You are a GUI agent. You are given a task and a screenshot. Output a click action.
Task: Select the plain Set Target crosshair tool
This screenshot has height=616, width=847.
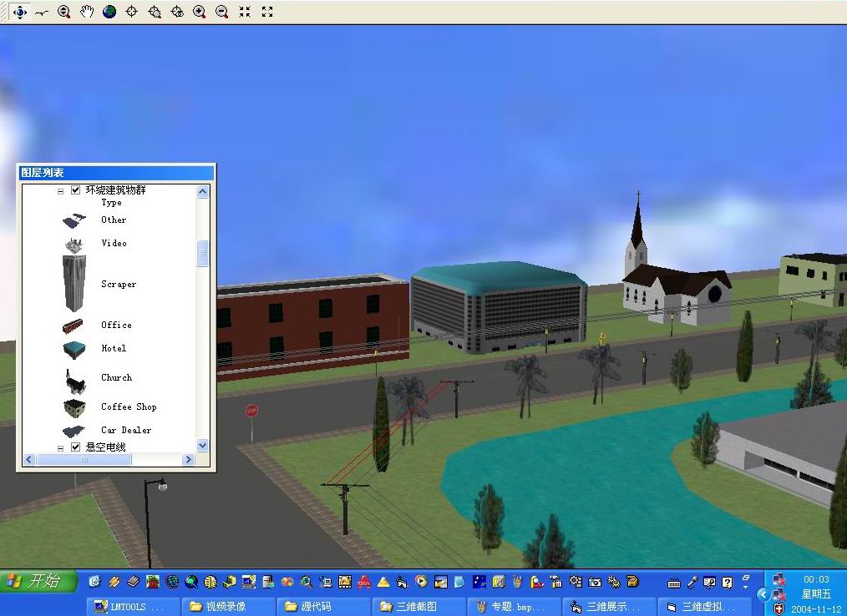[131, 12]
